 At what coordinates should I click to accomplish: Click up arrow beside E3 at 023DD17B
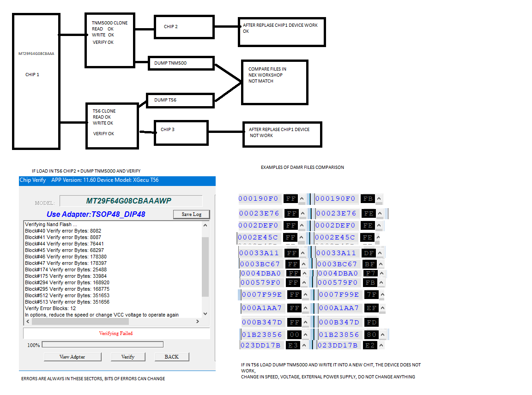coord(303,345)
